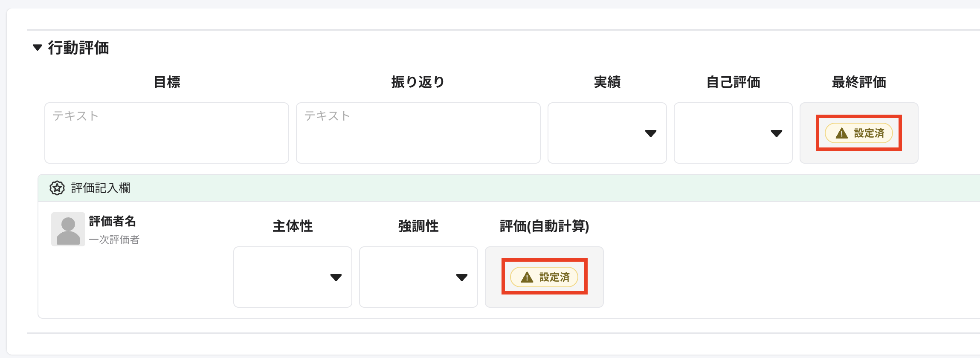
Task: Click the 一次評価者 role label
Action: (114, 240)
